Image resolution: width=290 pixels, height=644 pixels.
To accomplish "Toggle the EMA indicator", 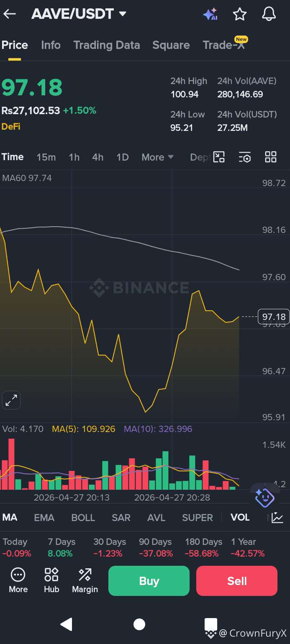I will coord(44,518).
